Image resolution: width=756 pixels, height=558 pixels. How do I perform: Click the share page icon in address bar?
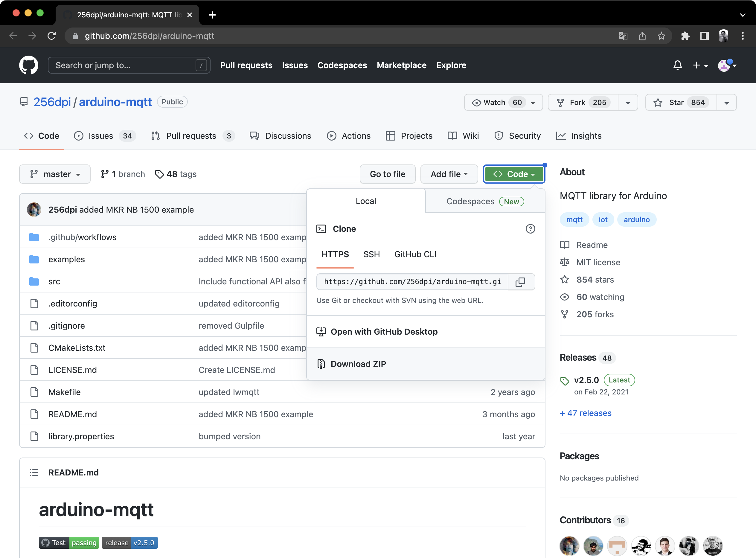coord(642,36)
